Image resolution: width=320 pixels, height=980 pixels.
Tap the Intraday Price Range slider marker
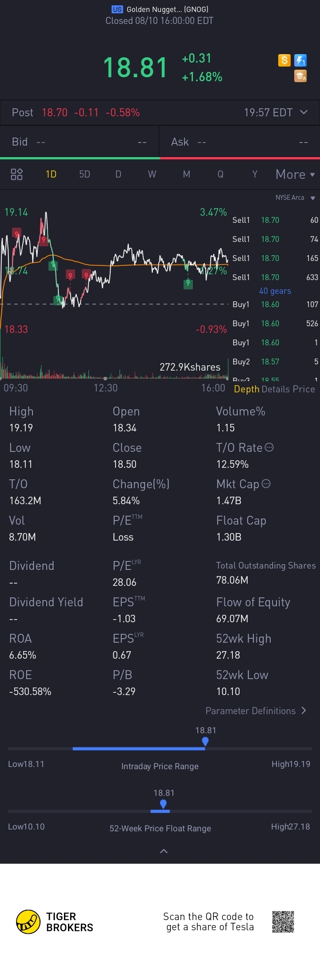point(205,741)
